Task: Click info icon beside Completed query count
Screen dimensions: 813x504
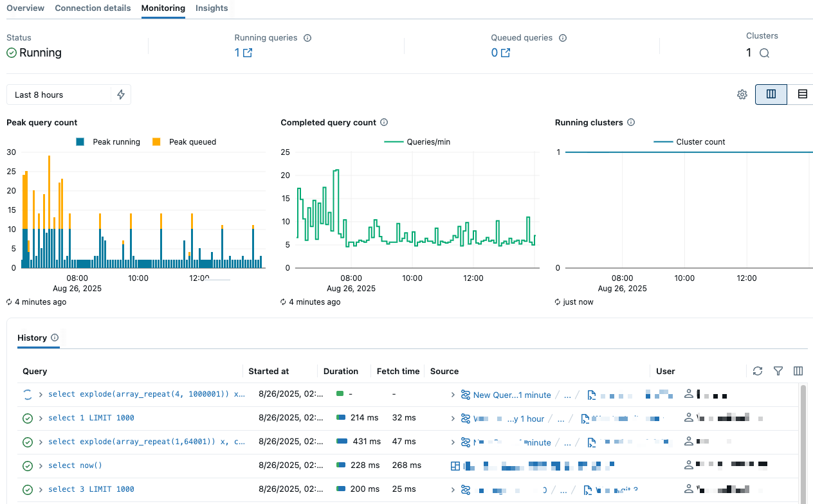Action: click(384, 122)
